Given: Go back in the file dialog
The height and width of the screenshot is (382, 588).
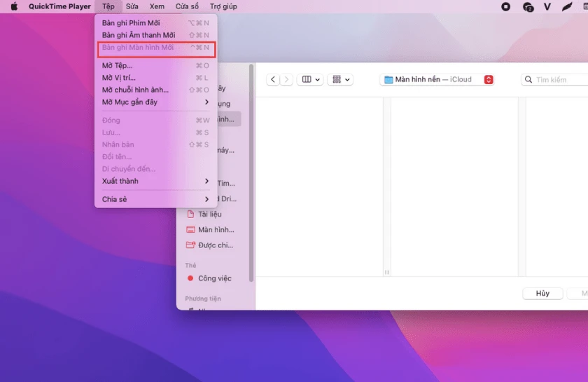Looking at the screenshot, I should (273, 79).
